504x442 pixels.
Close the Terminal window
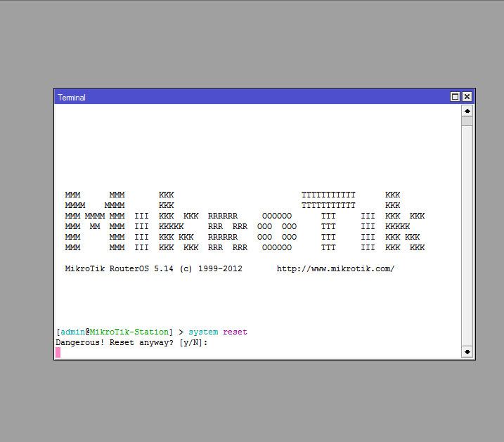[467, 97]
